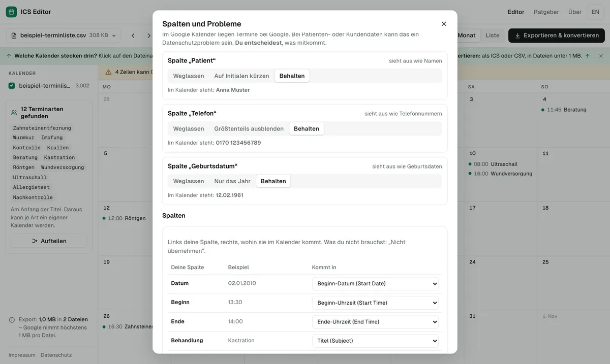The width and height of the screenshot is (610, 364).
Task: Click the warning triangle beside '4 Zeilen kann'
Action: [108, 72]
